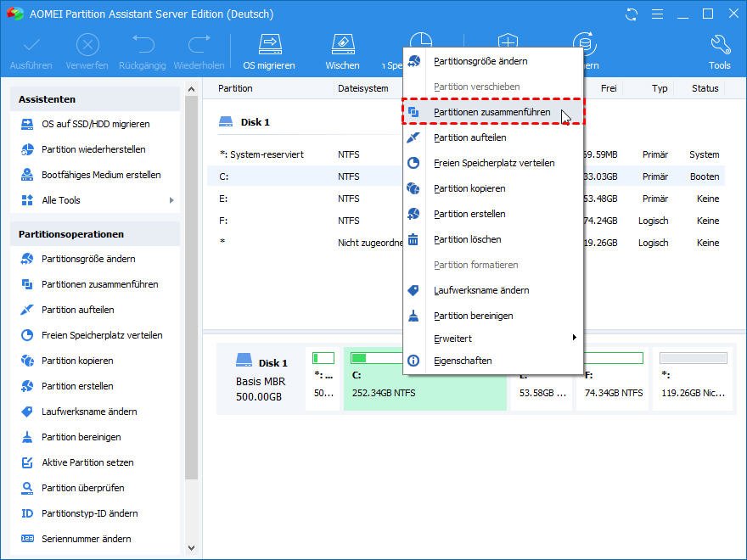Click Partition erstellen sidebar icon
The image size is (747, 560).
[x=27, y=386]
